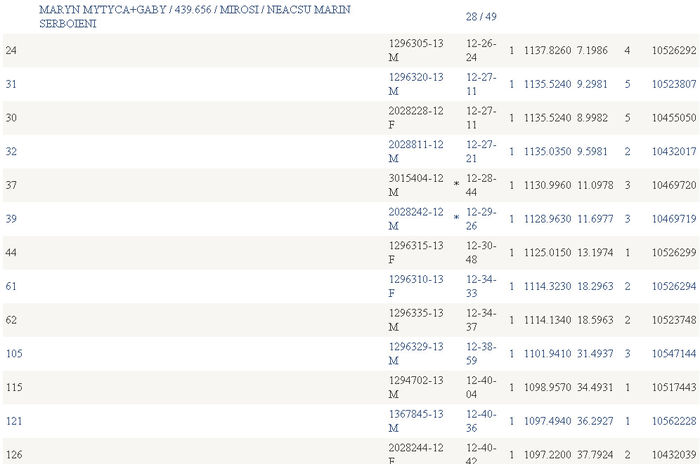700x464 pixels.
Task: Open ring number 1296310-13 F
Action: pos(416,287)
